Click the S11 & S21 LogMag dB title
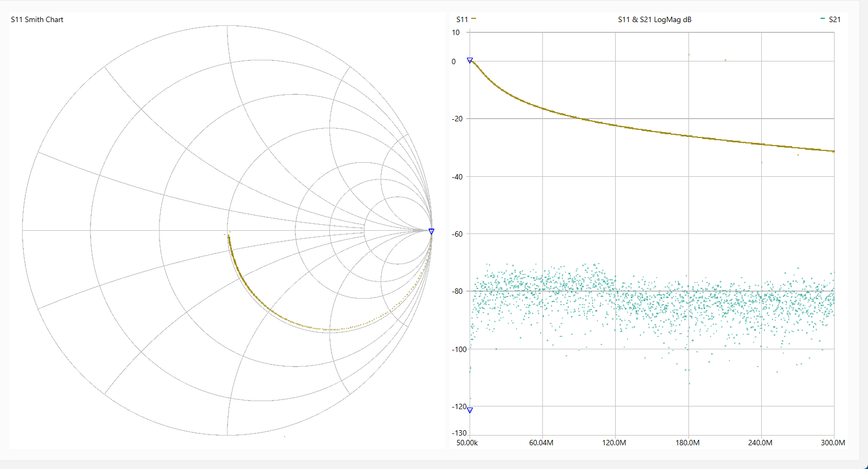Screen dimensions: 868x469 (x=654, y=19)
